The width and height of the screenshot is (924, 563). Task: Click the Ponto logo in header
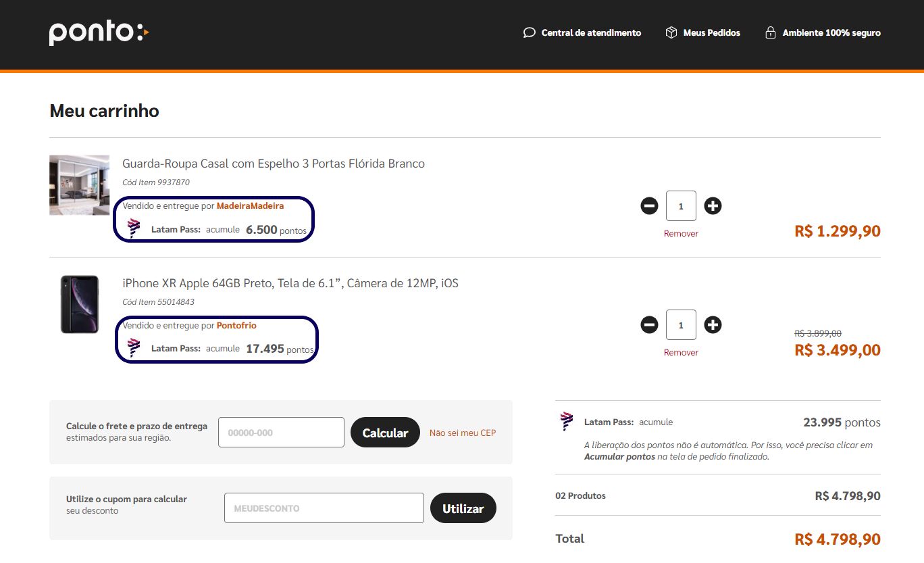[99, 32]
